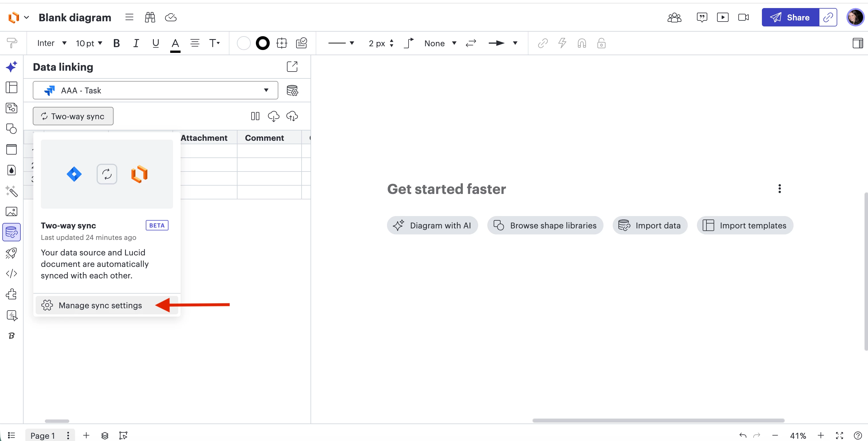Toggle italic text formatting
The height and width of the screenshot is (441, 868).
(x=136, y=43)
